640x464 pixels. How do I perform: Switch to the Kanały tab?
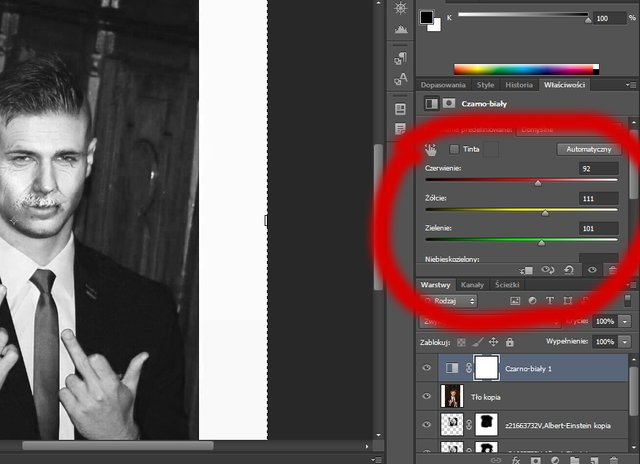coord(472,284)
